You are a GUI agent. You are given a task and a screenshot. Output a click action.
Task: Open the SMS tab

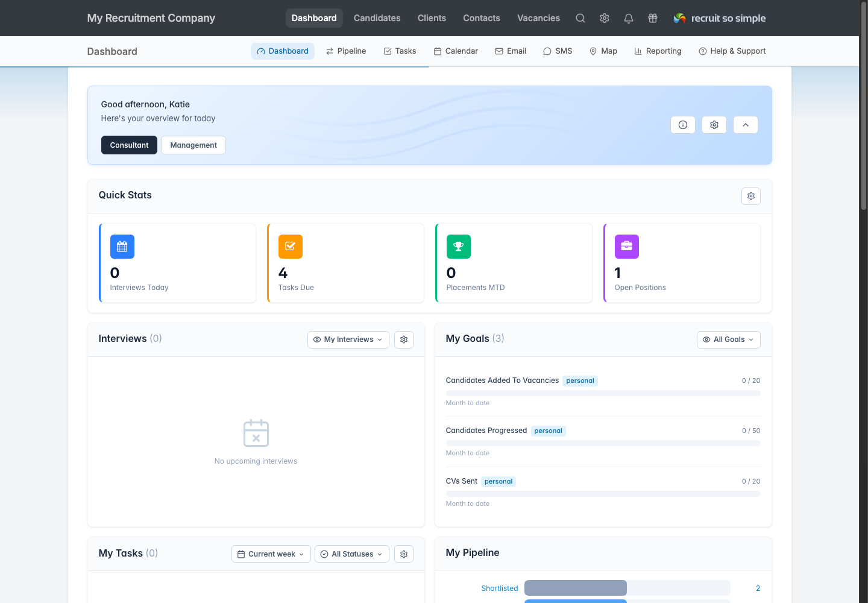point(558,51)
